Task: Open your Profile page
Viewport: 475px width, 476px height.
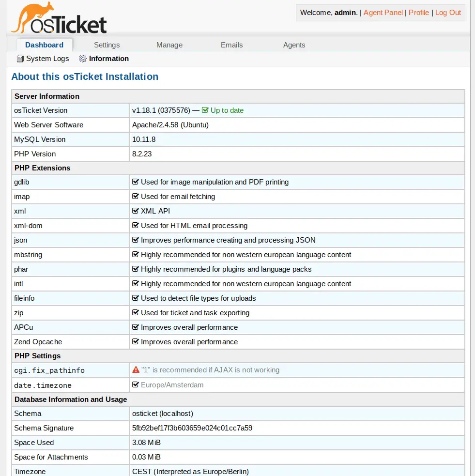Action: 418,13
